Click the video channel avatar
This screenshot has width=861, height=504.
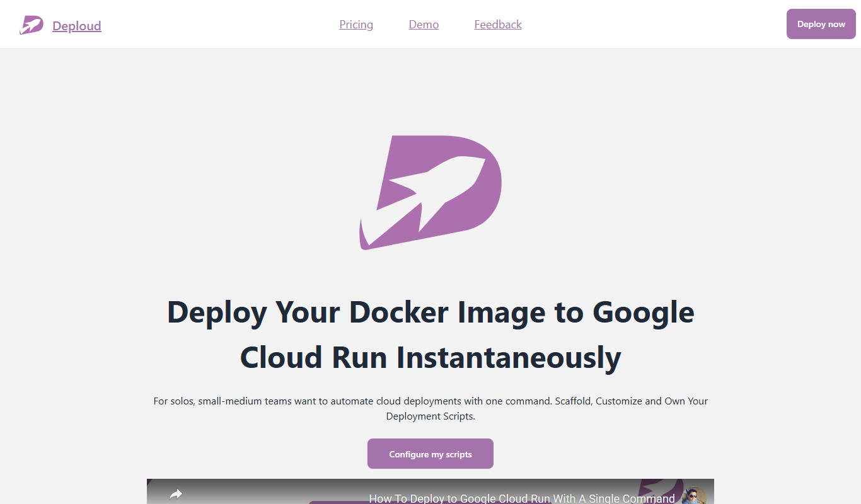693,495
